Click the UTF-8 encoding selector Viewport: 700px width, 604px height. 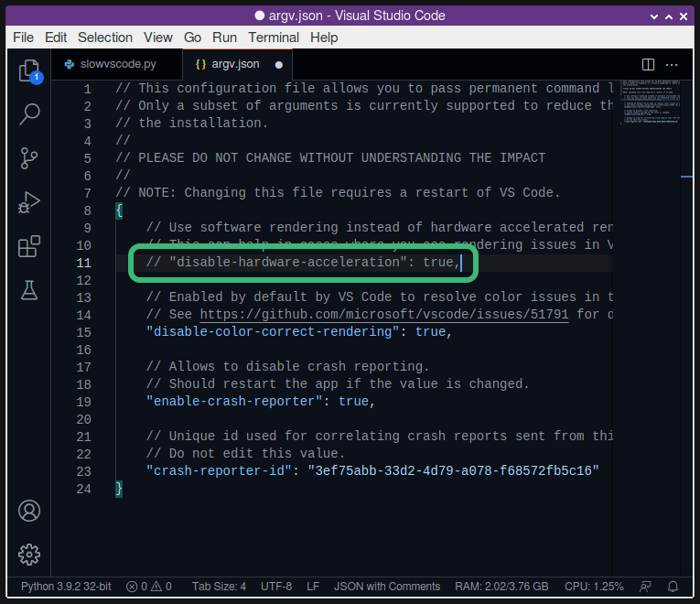(276, 586)
